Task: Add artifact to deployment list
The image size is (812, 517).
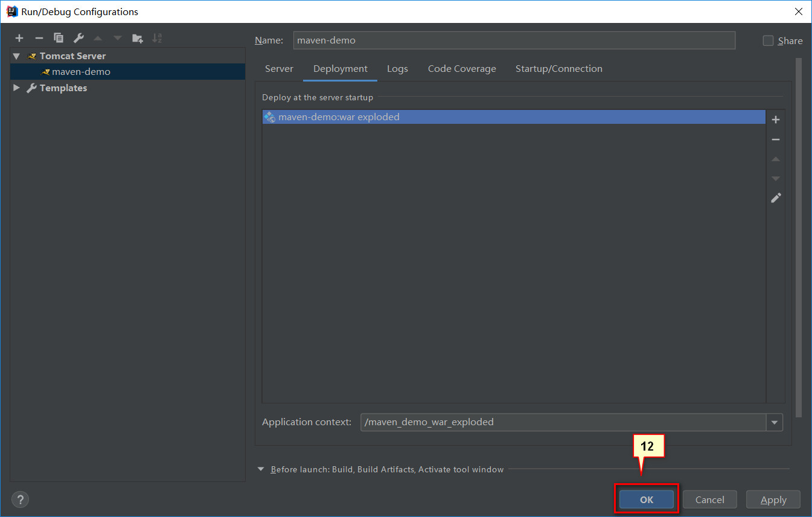Action: [x=776, y=120]
